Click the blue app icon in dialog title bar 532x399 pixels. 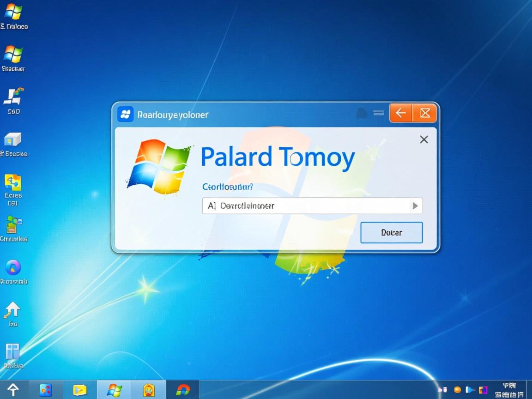pos(125,114)
